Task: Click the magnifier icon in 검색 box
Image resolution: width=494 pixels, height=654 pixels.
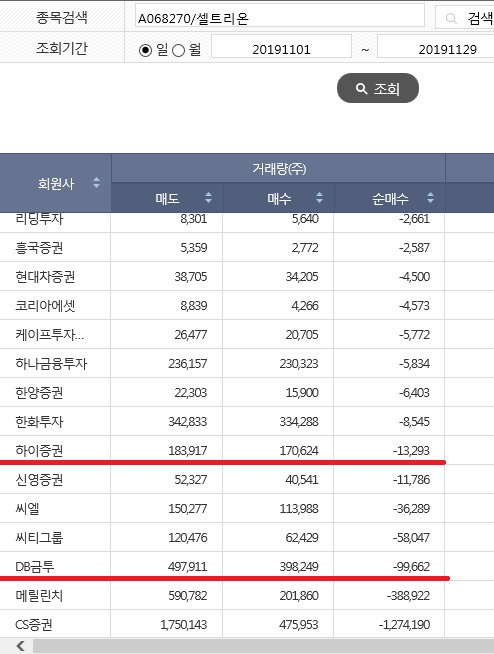Action: tap(451, 18)
